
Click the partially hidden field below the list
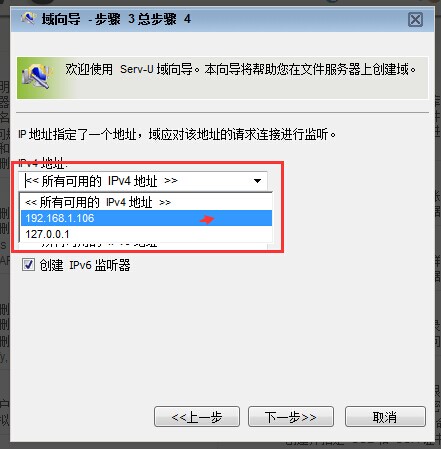point(143,246)
